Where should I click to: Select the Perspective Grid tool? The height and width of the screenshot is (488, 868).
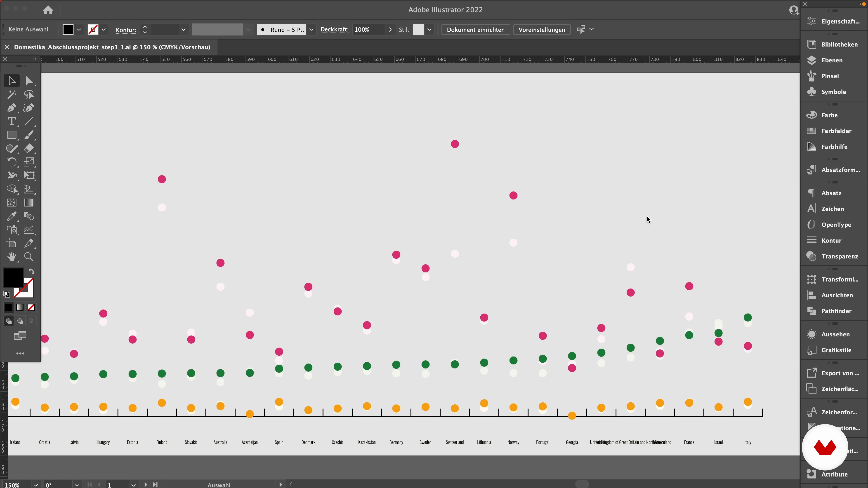pos(29,189)
